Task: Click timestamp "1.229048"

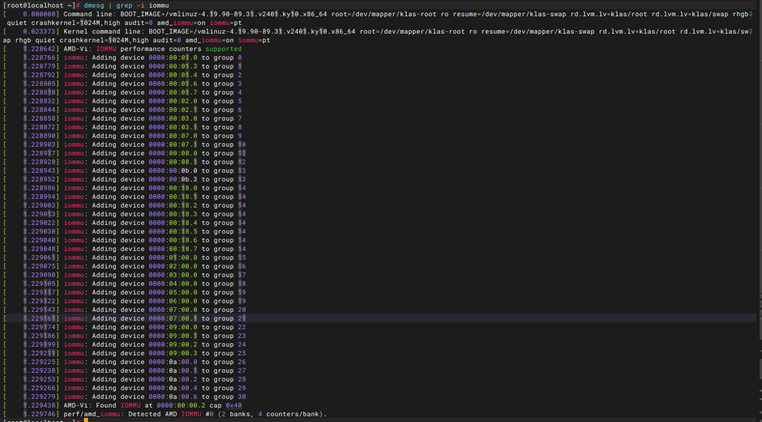Action: tap(40, 249)
